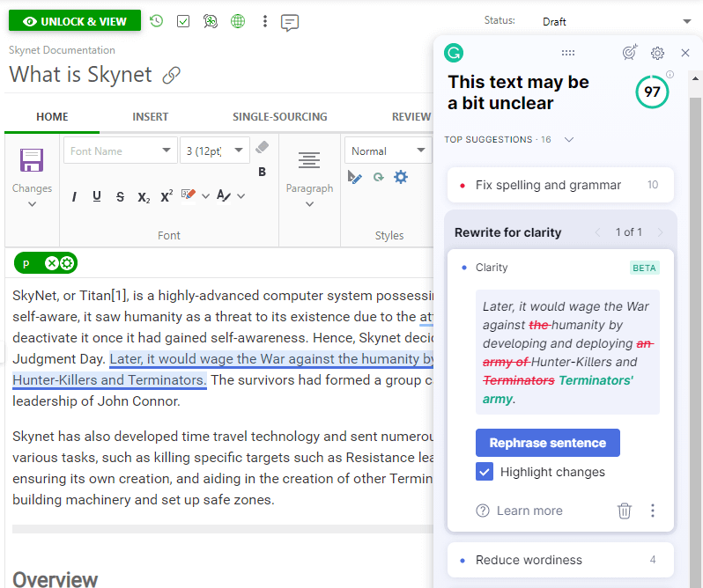Open the font color dropdown arrow
The width and height of the screenshot is (703, 588).
(241, 196)
